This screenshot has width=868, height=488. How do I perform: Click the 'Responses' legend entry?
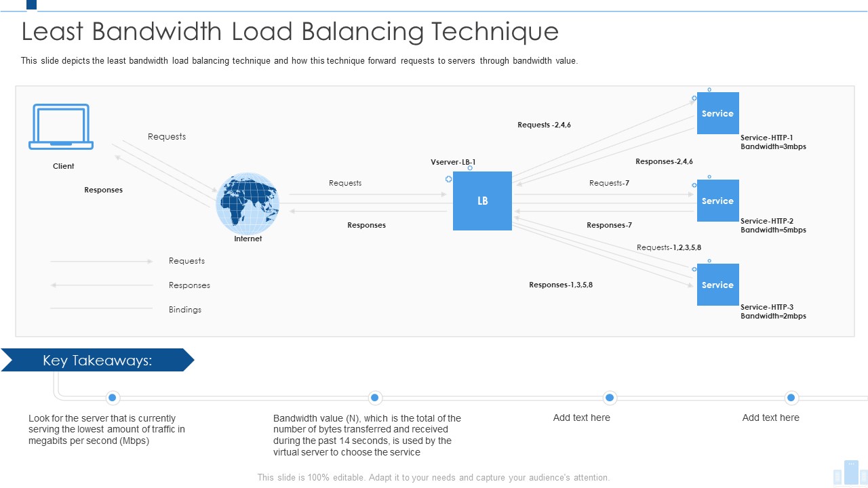(189, 285)
